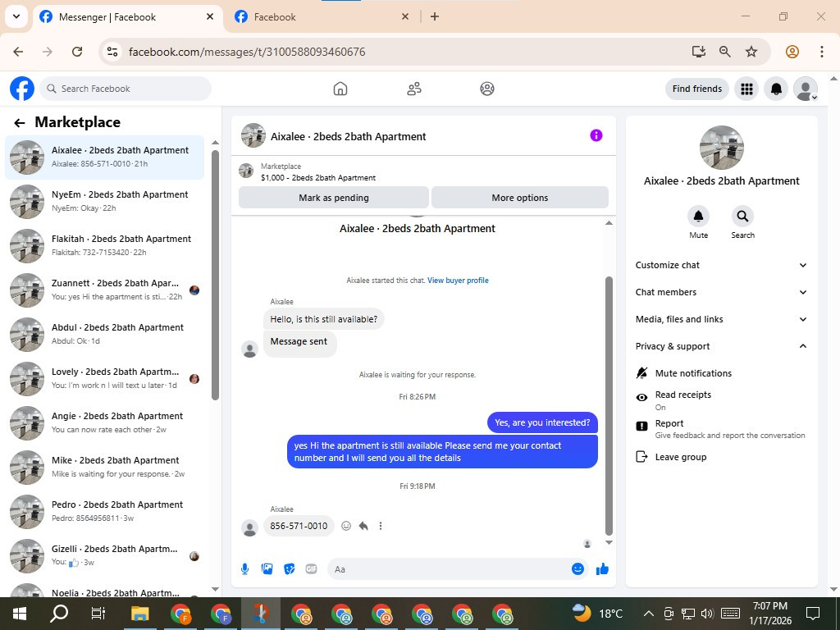The height and width of the screenshot is (630, 840).
Task: Record a voice clip with microphone icon
Action: click(244, 569)
